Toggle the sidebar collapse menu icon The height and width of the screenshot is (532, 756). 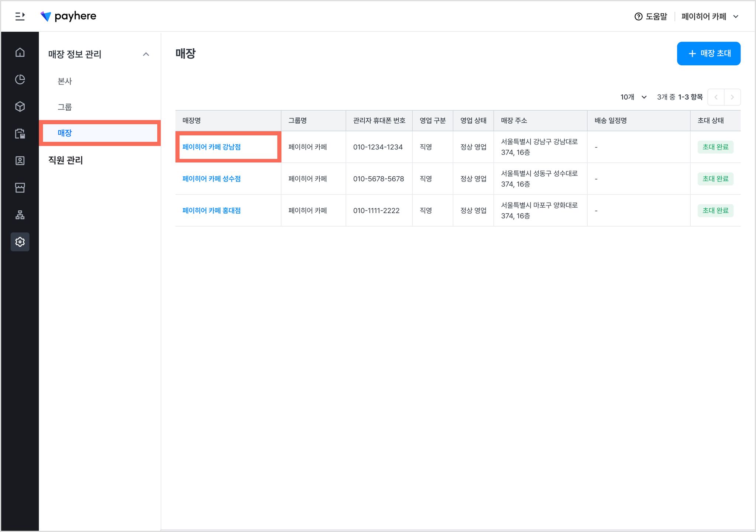(20, 16)
